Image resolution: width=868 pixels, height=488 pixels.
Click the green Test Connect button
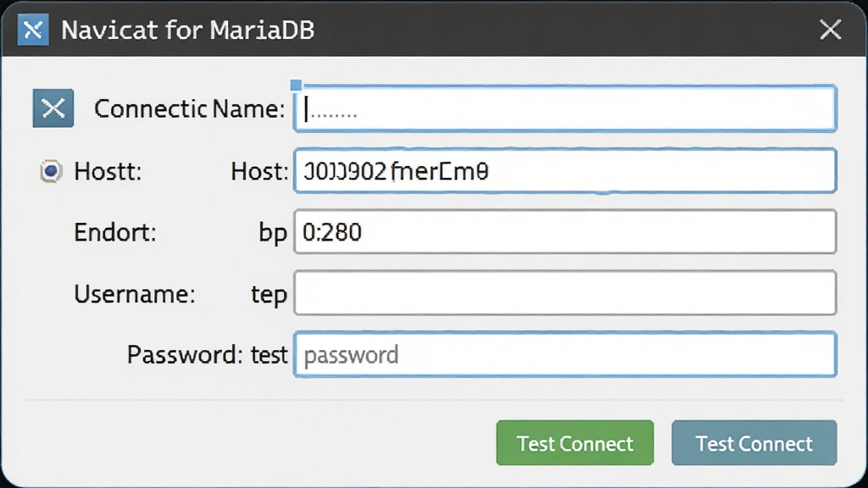tap(575, 442)
